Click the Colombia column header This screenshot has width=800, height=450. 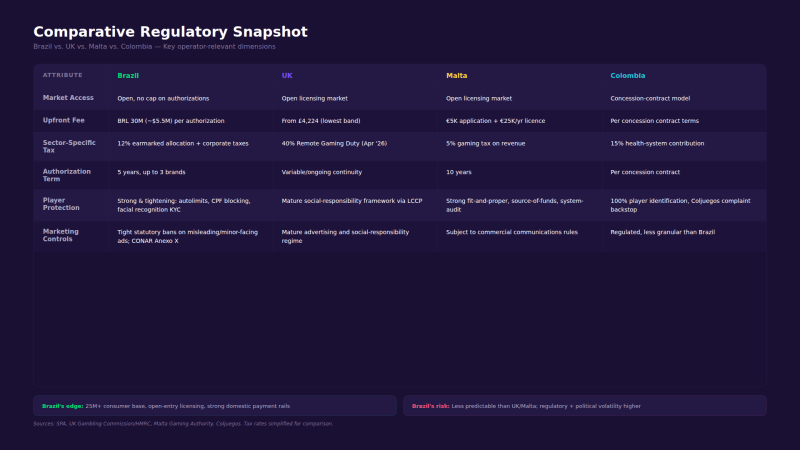point(628,76)
